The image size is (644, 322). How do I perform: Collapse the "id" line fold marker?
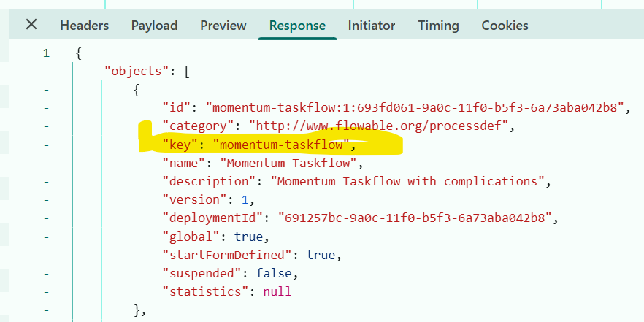[46, 108]
